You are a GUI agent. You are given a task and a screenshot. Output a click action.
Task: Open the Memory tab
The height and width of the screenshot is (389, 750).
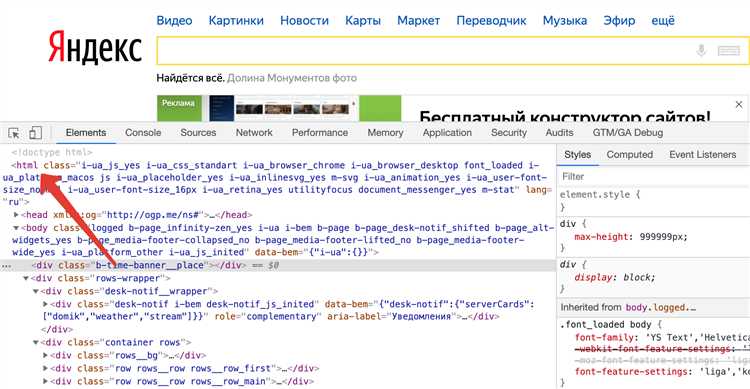pos(385,133)
